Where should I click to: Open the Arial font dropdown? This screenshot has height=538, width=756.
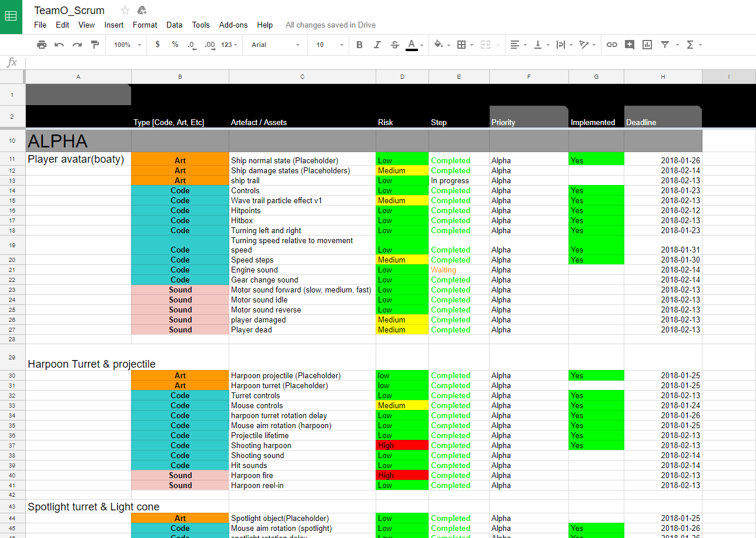click(x=275, y=45)
